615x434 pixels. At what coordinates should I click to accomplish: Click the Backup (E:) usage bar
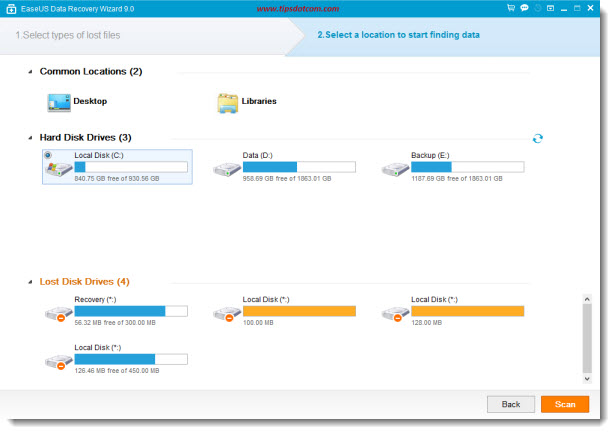[x=468, y=167]
